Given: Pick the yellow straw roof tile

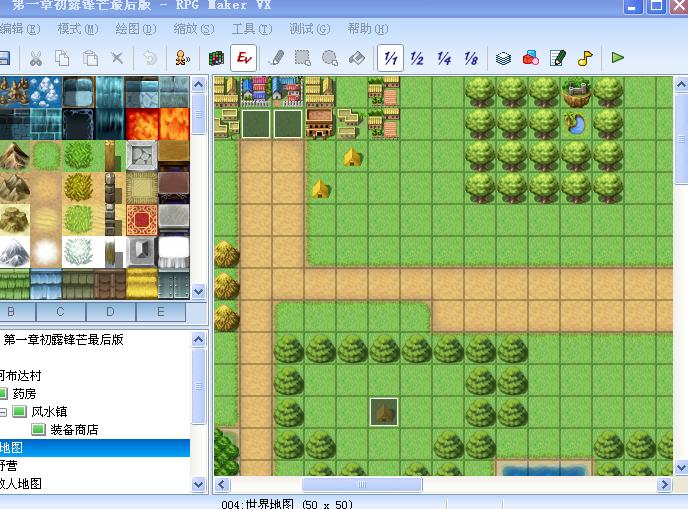Looking at the screenshot, I should point(142,284).
